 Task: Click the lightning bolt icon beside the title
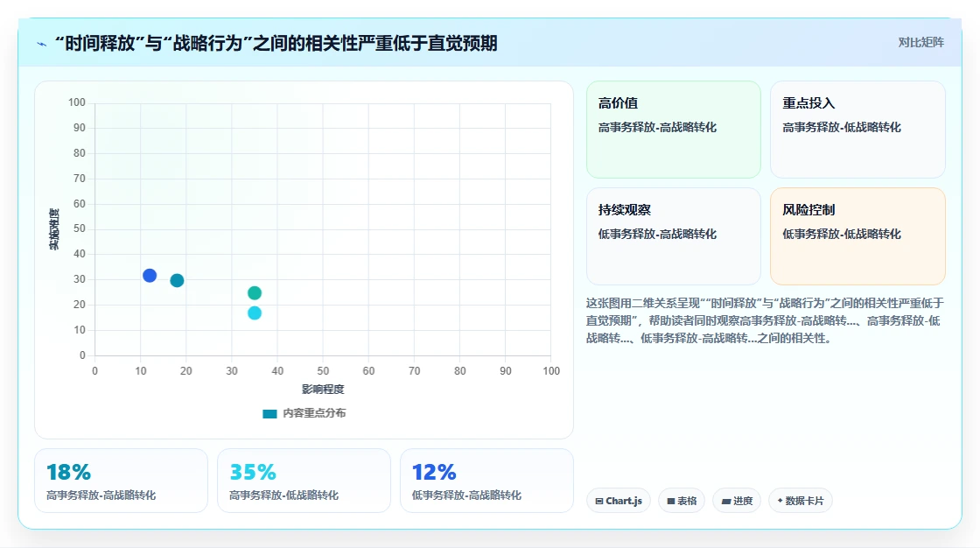42,44
